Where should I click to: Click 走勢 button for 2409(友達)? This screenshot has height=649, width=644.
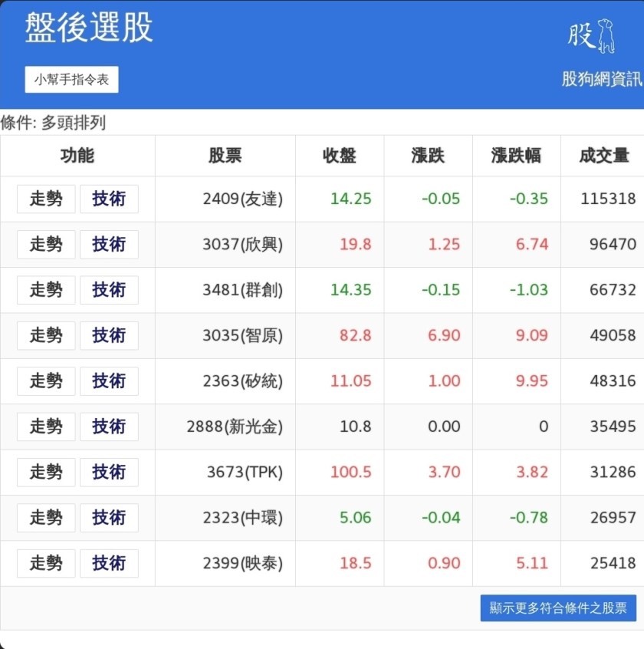pos(46,199)
